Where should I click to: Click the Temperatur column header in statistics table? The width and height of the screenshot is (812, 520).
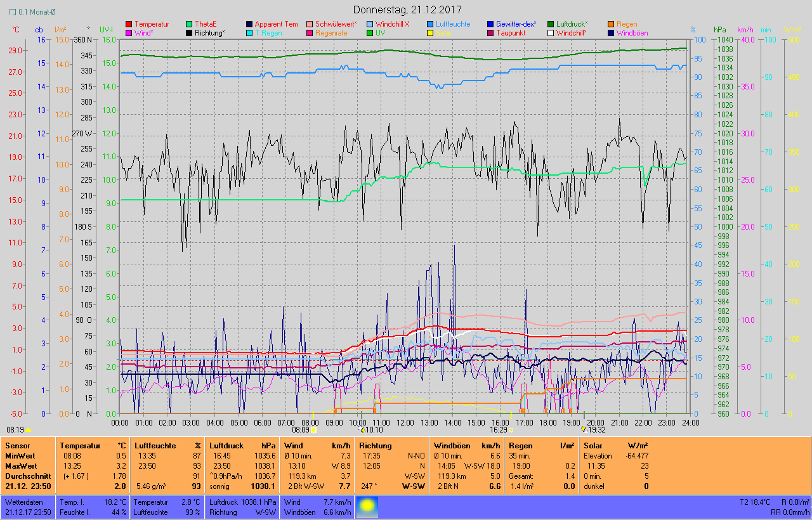tap(80, 446)
